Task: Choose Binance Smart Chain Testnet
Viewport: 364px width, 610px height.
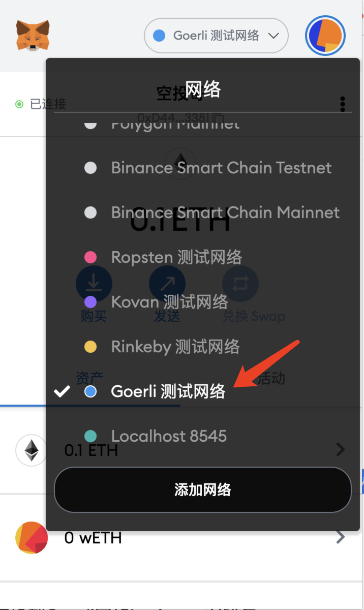Action: tap(221, 168)
